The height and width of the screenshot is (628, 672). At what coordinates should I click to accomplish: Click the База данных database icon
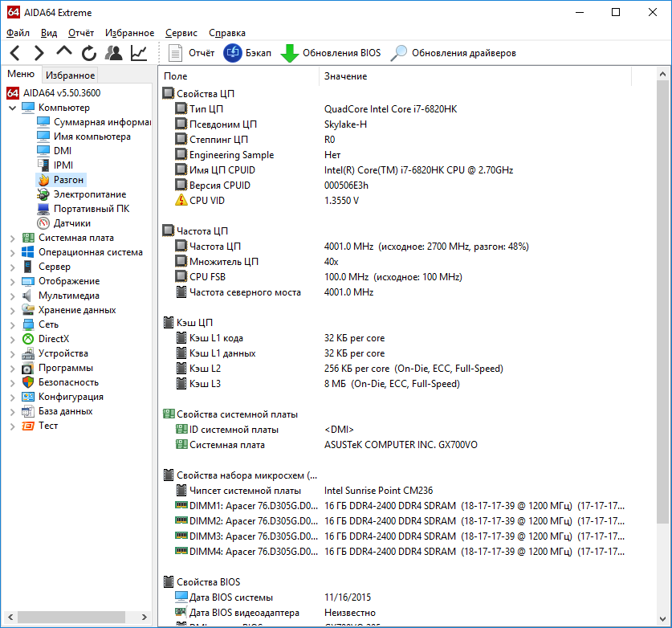[x=28, y=411]
